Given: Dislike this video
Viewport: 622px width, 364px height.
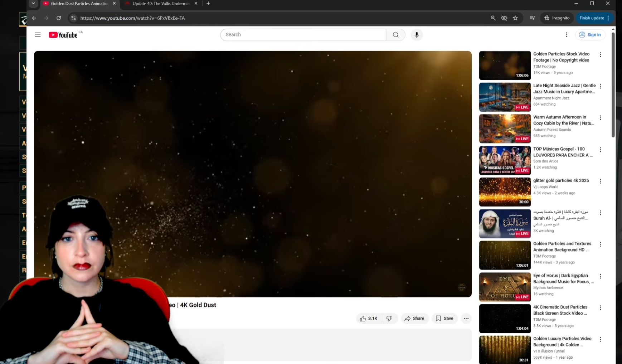Looking at the screenshot, I should (390, 319).
